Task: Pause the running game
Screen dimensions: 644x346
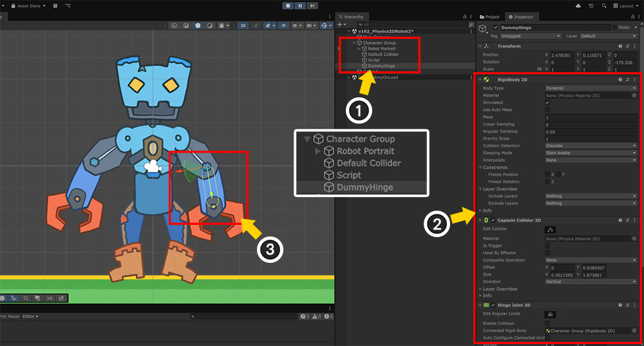Action: pos(300,6)
